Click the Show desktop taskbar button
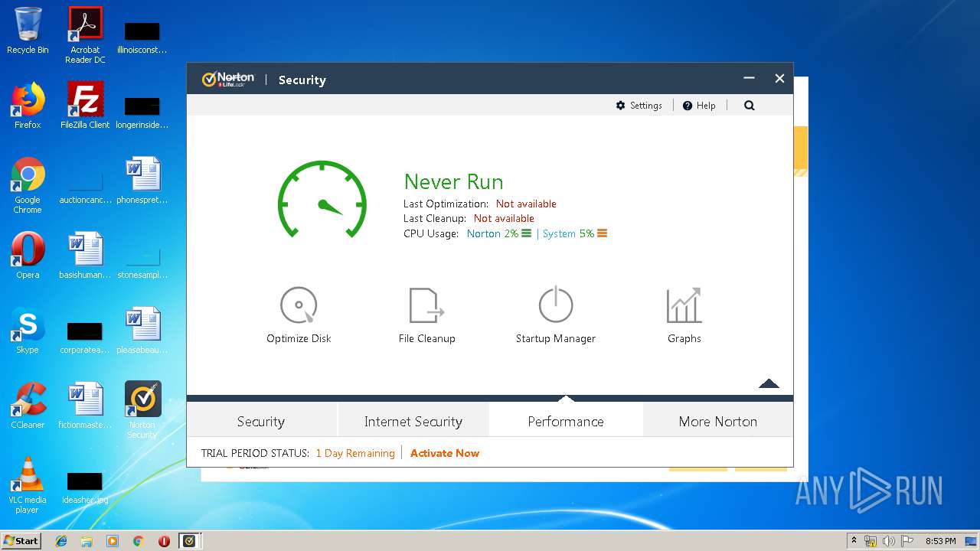Image resolution: width=980 pixels, height=551 pixels. 972,541
